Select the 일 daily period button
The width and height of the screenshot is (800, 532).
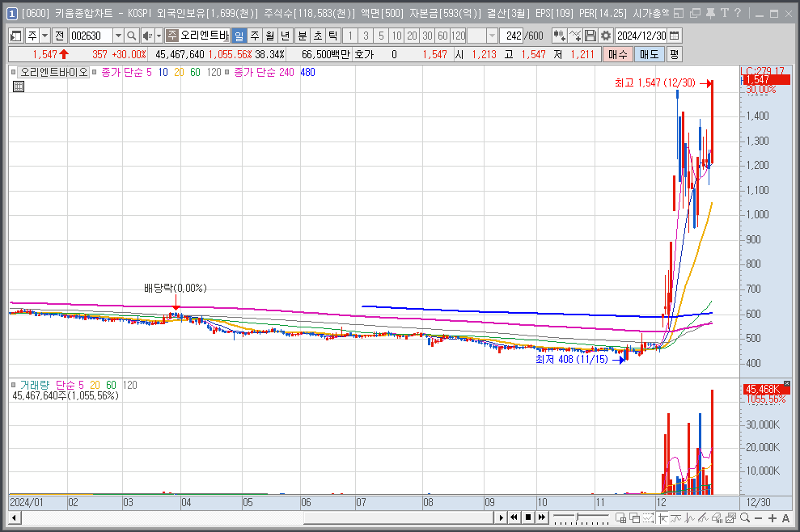click(239, 36)
